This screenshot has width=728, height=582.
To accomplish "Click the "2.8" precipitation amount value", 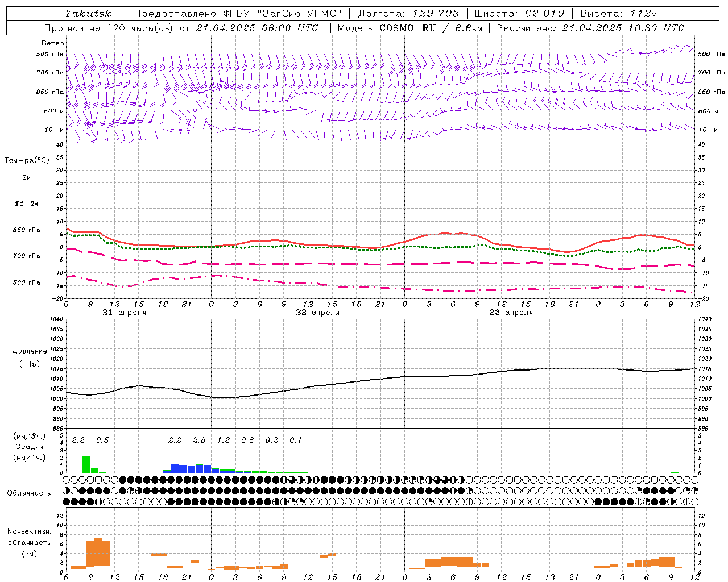I will [x=199, y=440].
